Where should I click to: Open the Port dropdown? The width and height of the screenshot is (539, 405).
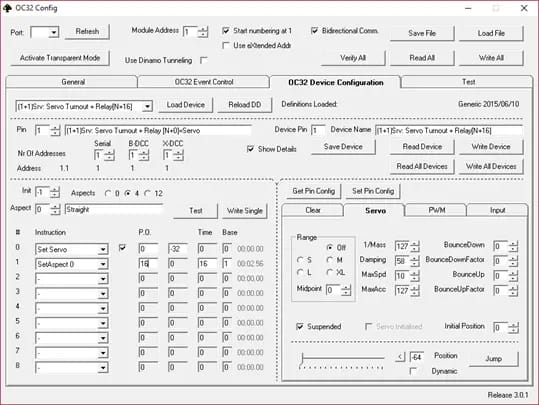(54, 33)
